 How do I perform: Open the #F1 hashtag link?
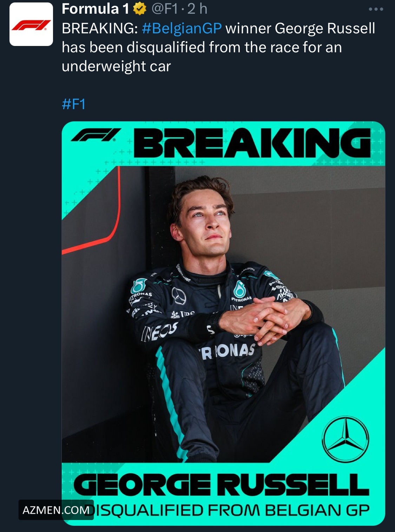pyautogui.click(x=74, y=104)
